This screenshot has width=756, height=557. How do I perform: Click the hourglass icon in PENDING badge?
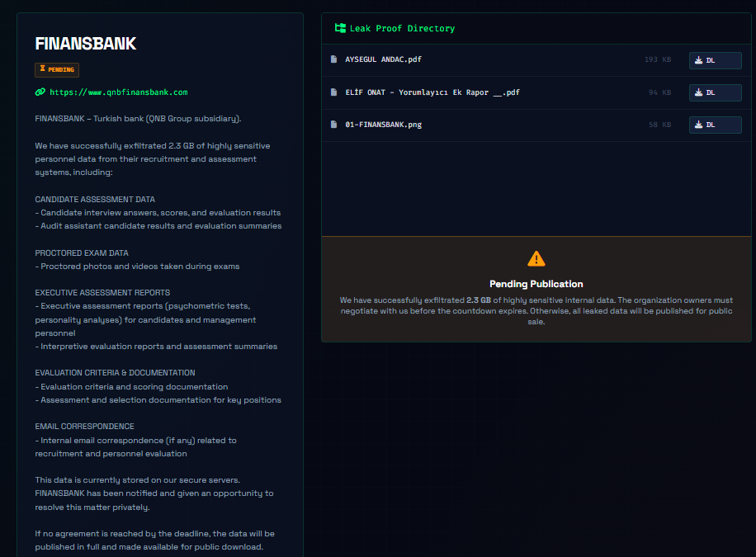[x=42, y=69]
